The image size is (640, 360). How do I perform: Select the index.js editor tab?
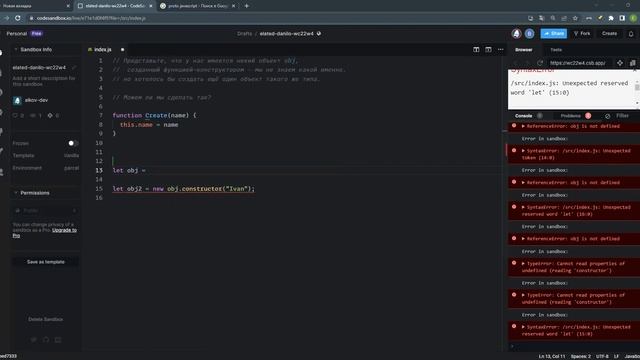[x=102, y=49]
